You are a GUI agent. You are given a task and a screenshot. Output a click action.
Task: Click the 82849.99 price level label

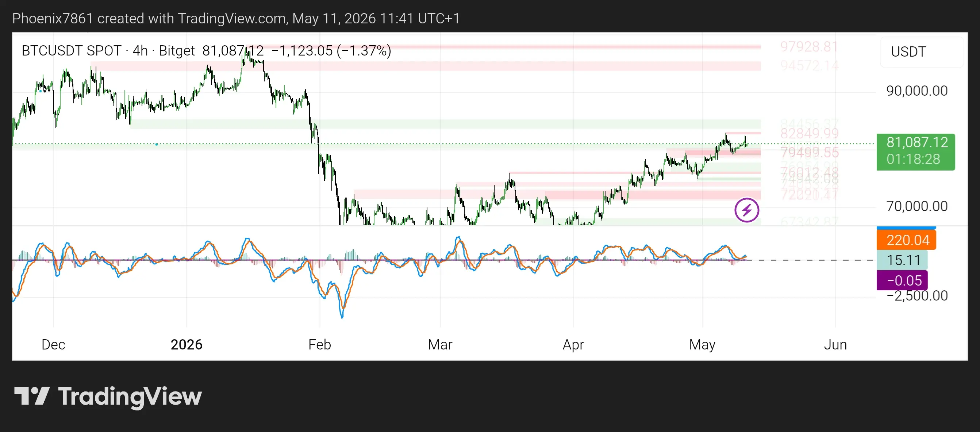pos(809,134)
